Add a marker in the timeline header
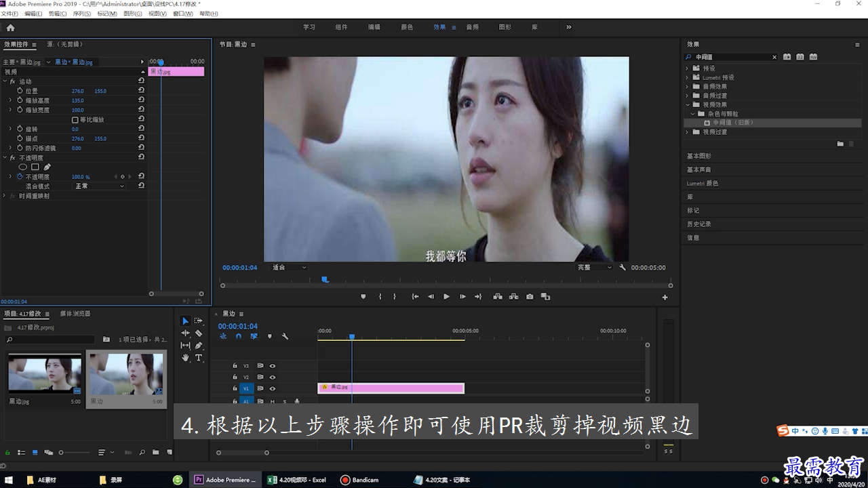868x488 pixels. point(269,336)
